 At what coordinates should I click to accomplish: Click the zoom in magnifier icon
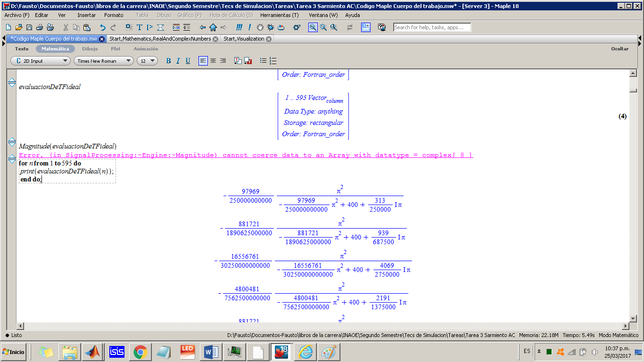pos(323,27)
